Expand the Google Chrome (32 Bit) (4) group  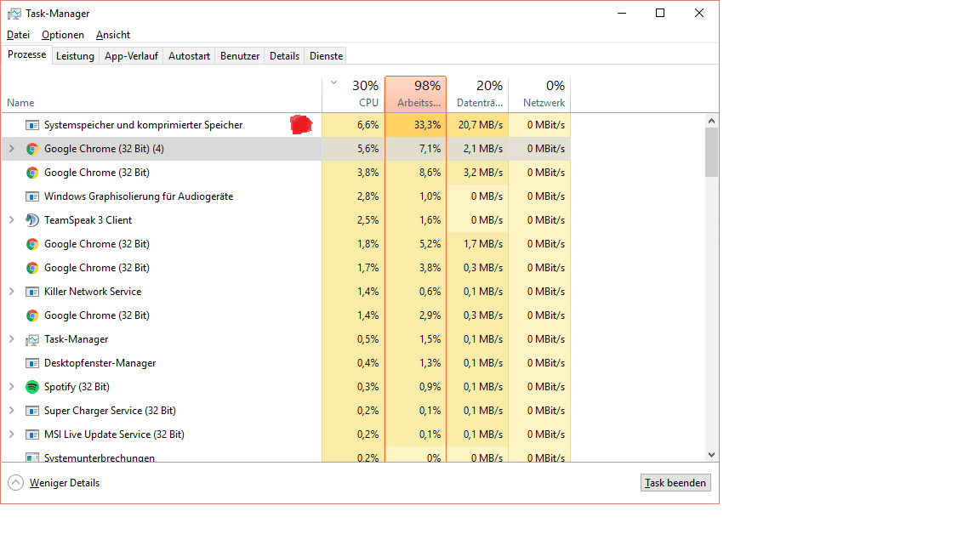point(11,149)
